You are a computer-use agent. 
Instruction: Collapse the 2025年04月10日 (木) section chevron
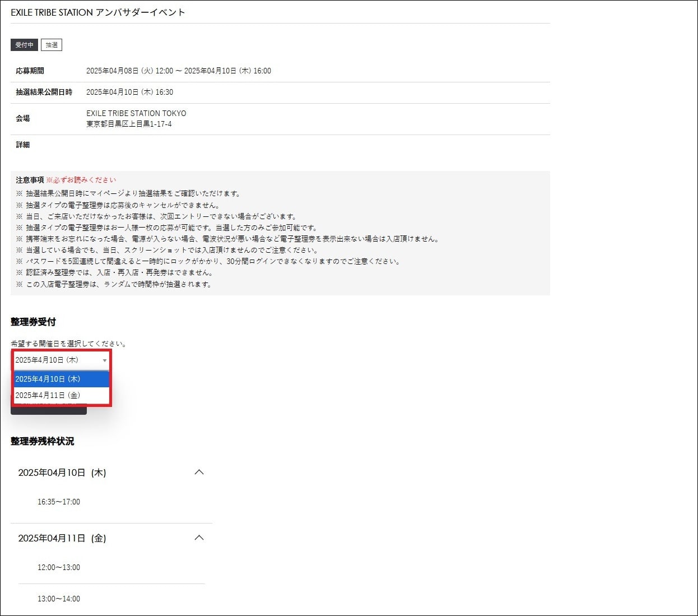coord(199,472)
